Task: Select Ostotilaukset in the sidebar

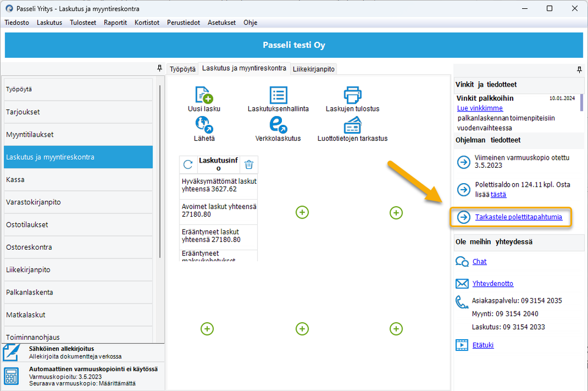Action: pos(78,224)
